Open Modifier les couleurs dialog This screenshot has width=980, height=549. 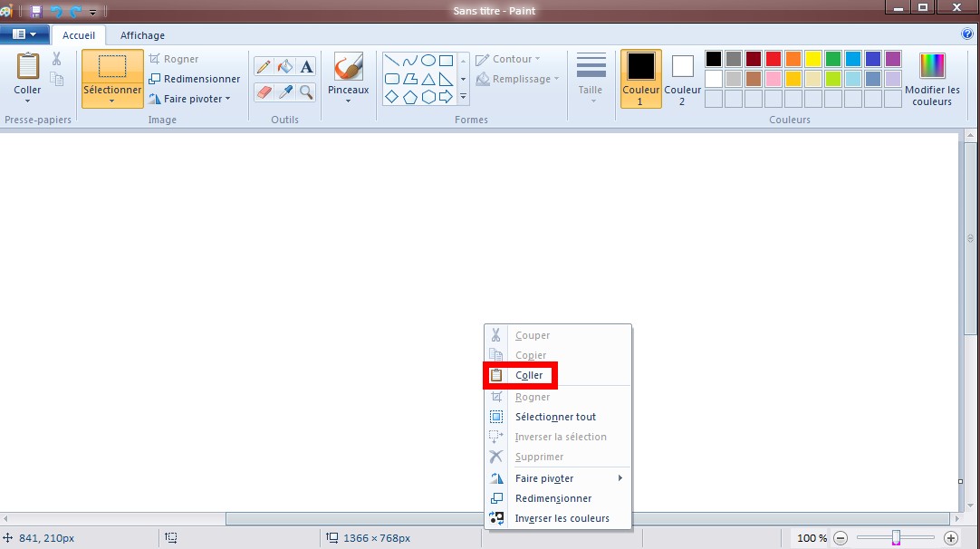click(x=932, y=79)
